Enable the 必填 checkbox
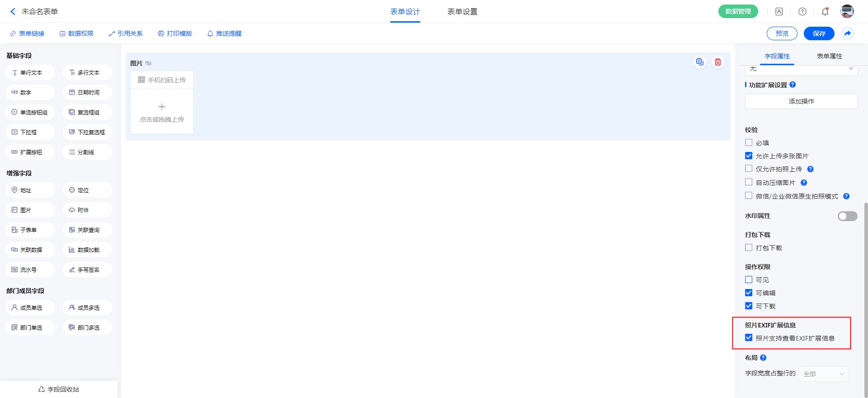868x398 pixels. pos(749,142)
